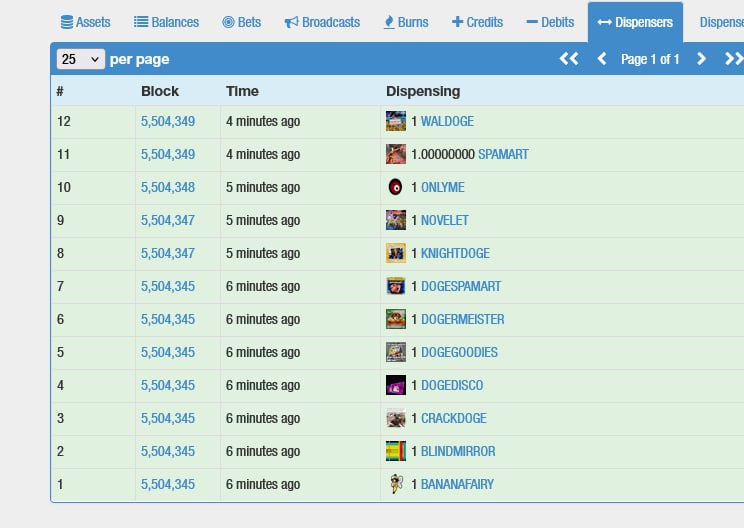Open the SPAMART asset link
The height and width of the screenshot is (528, 744).
click(503, 154)
